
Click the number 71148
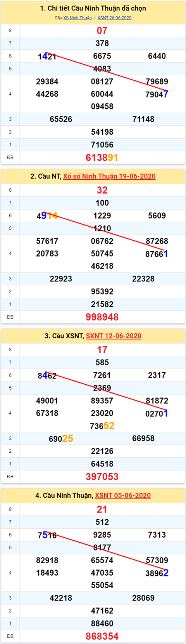143,119
